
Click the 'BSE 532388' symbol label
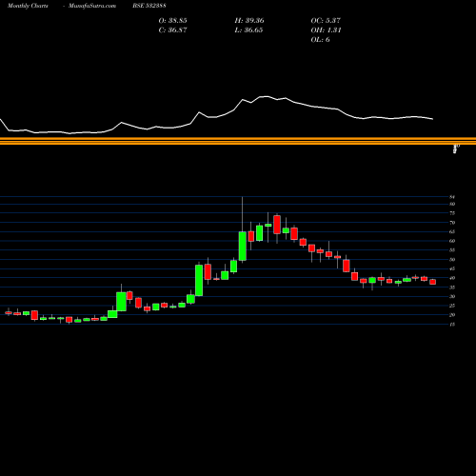pyautogui.click(x=149, y=6)
